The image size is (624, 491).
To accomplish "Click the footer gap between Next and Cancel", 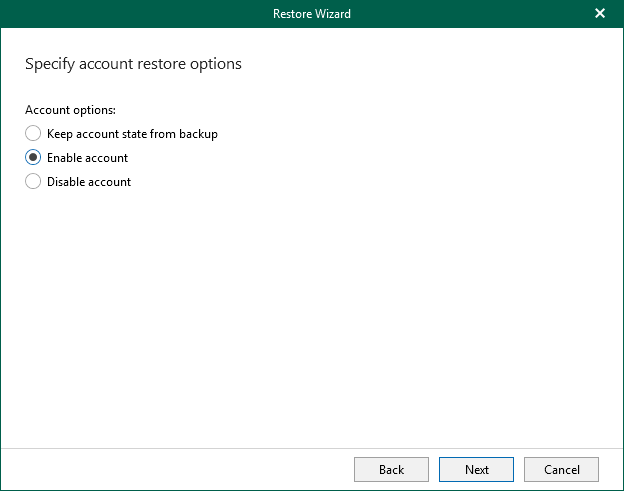I will [519, 469].
